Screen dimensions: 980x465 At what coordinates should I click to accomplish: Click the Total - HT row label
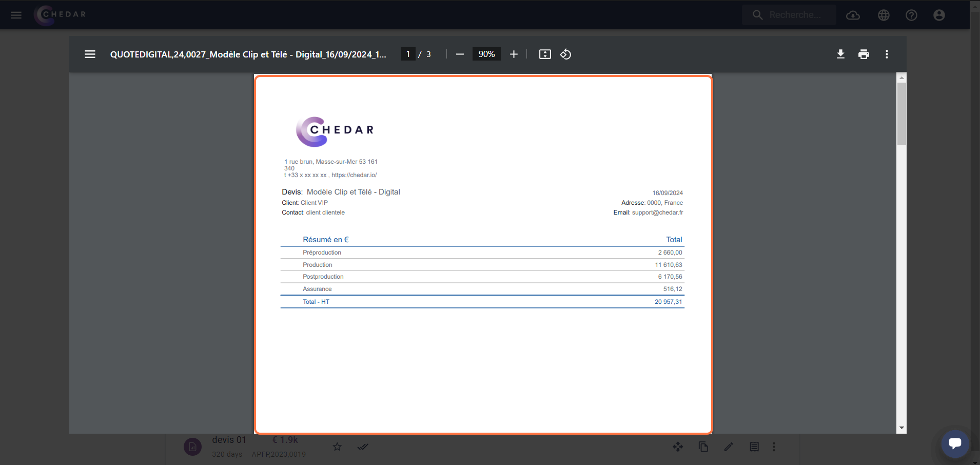pos(316,302)
